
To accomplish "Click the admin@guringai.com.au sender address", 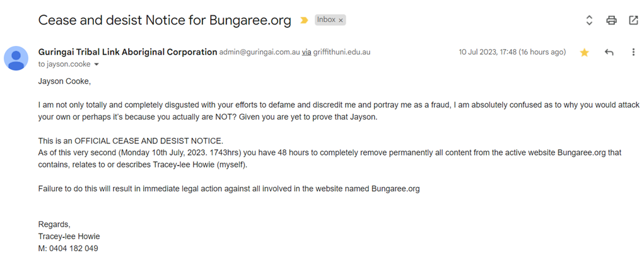I will pyautogui.click(x=259, y=52).
